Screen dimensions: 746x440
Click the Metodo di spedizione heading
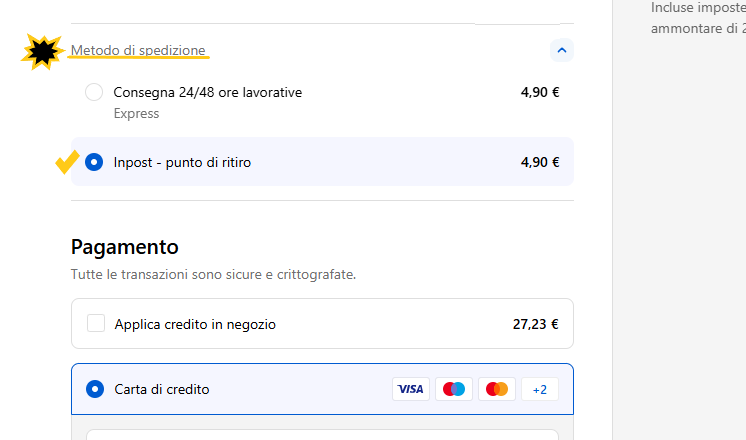tap(138, 50)
